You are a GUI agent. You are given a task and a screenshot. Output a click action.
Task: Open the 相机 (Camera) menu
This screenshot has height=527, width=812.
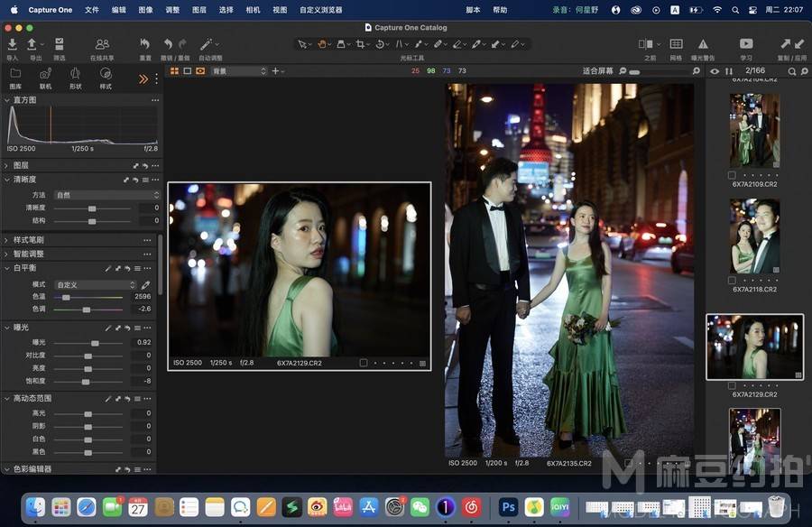click(254, 10)
